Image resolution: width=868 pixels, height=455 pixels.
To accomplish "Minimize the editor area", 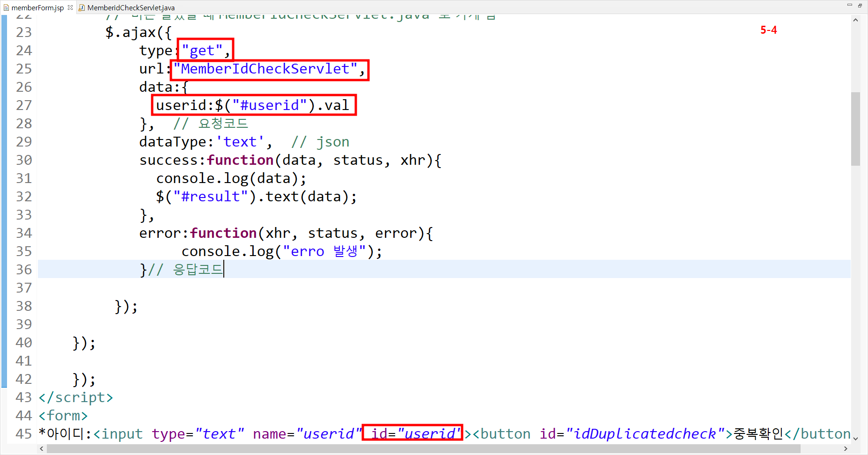I will (x=850, y=5).
